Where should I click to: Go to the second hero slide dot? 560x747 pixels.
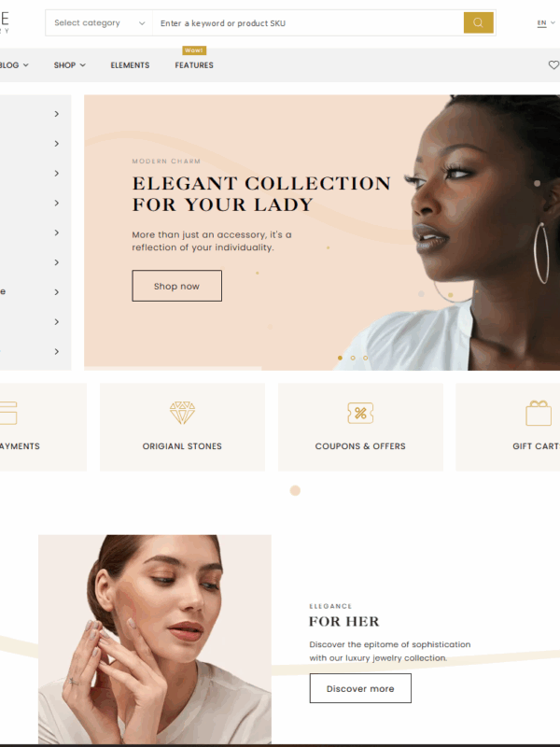pos(353,358)
